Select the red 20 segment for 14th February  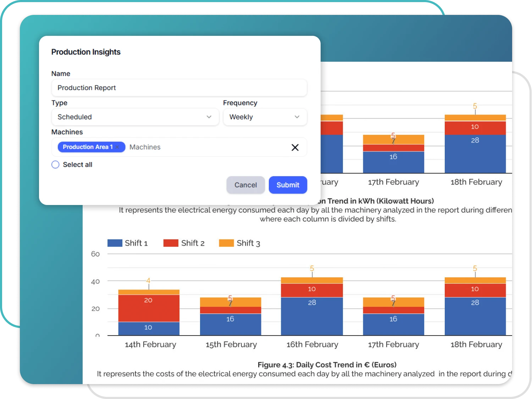(149, 309)
